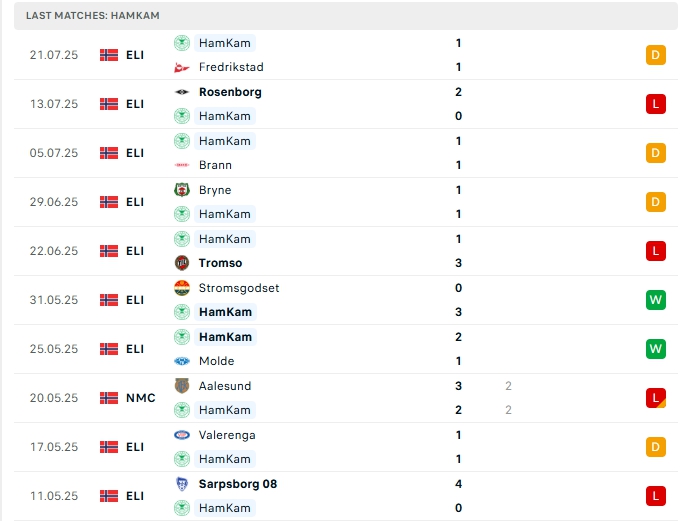Screen dimensions: 686x521
Task: Click the NMC competition label on 20.05.25
Action: click(x=141, y=398)
